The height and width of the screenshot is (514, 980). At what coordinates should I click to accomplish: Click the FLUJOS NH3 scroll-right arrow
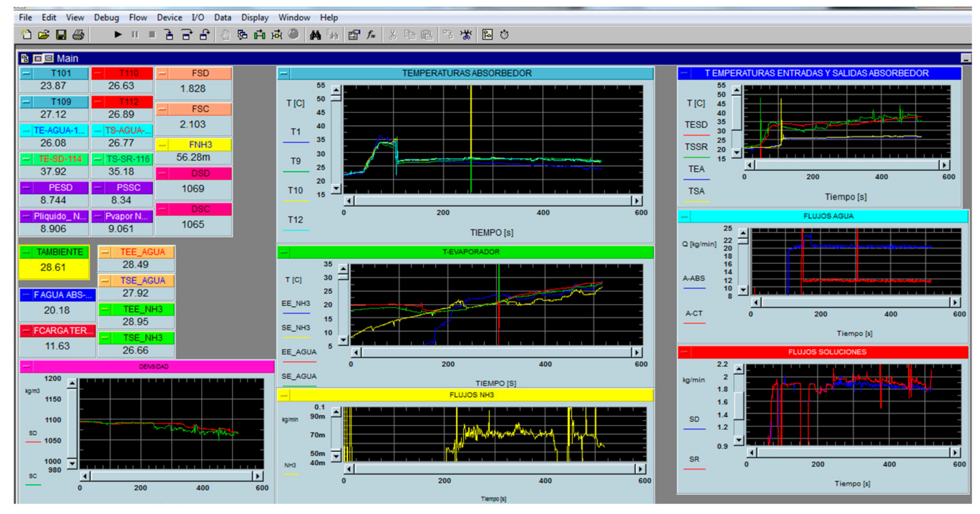(640, 469)
